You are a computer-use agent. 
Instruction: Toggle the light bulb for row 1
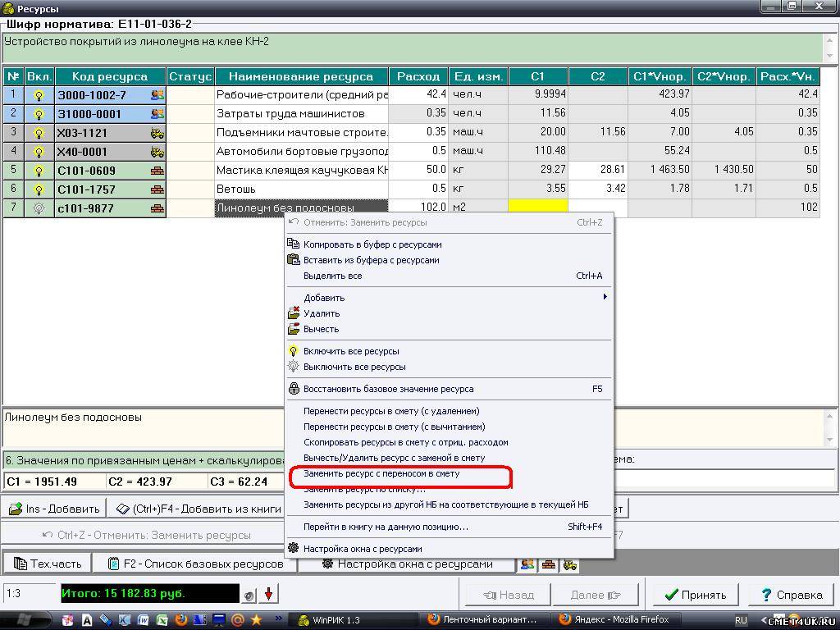(x=39, y=95)
